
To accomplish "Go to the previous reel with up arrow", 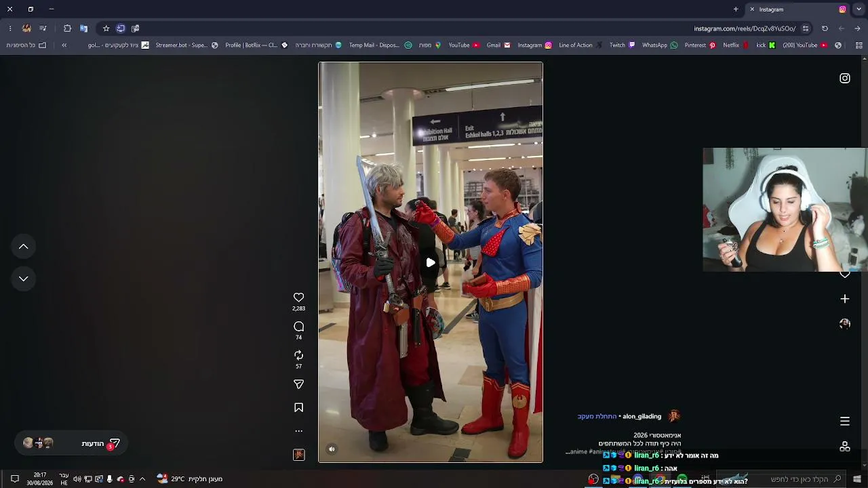I will click(23, 247).
